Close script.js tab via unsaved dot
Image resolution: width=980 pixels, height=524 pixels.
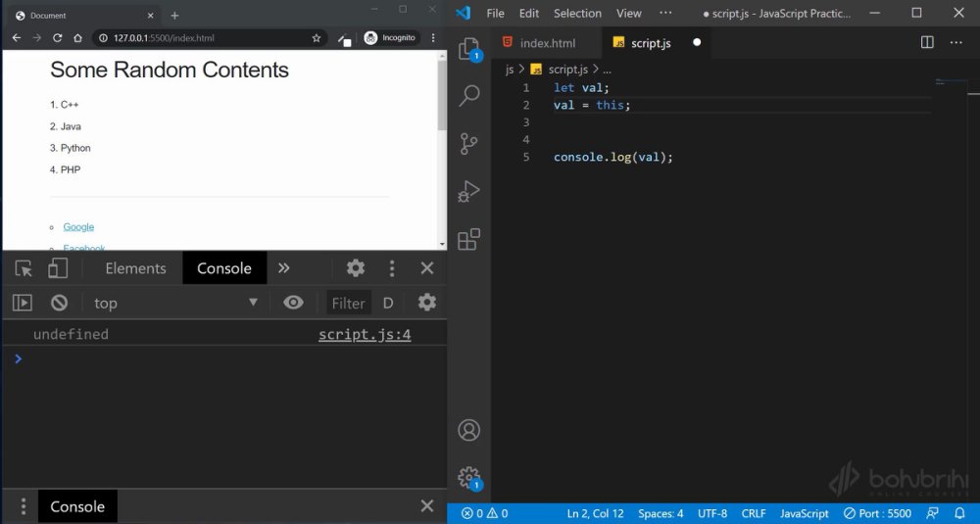click(x=697, y=42)
